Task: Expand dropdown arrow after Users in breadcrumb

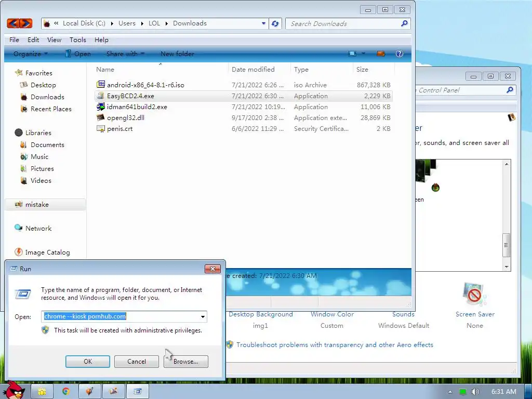Action: click(x=142, y=23)
